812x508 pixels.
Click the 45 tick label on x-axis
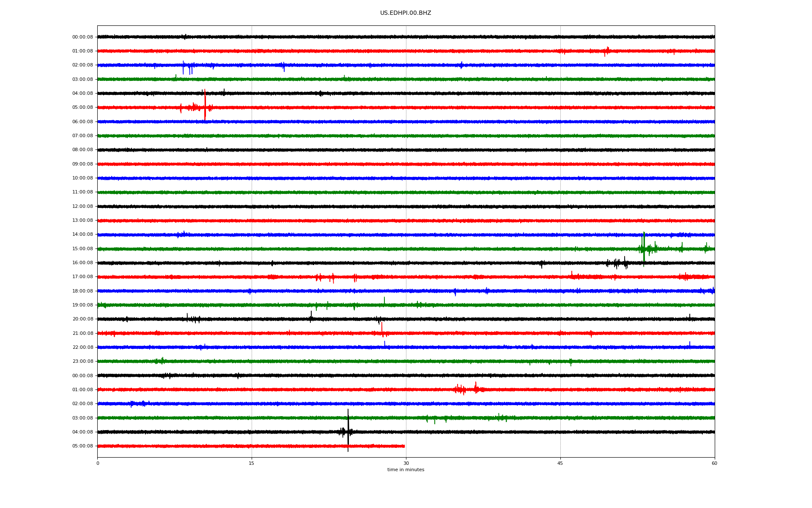[560, 463]
